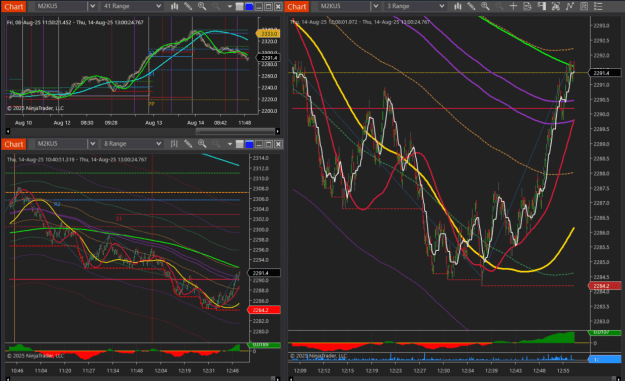625x381 pixels.
Task: Click 2291.4 price marker in 3 Range chart
Action: pyautogui.click(x=605, y=73)
